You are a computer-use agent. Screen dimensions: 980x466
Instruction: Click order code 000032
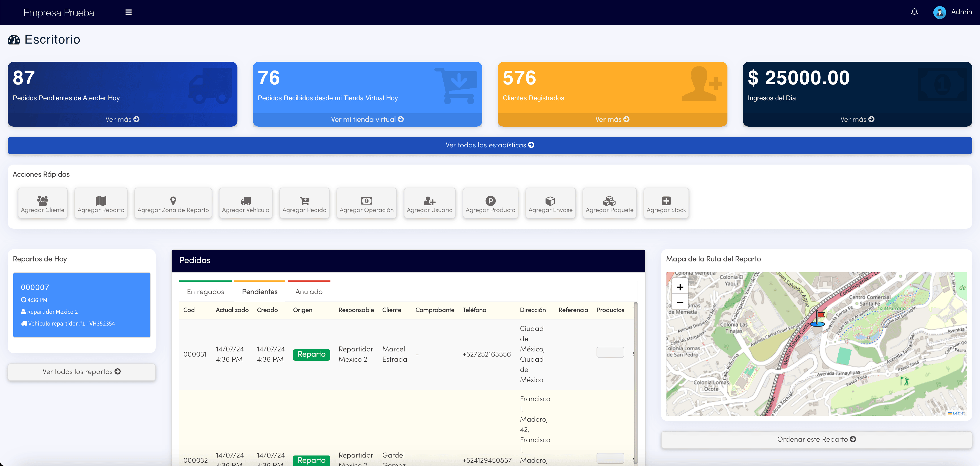(195, 460)
